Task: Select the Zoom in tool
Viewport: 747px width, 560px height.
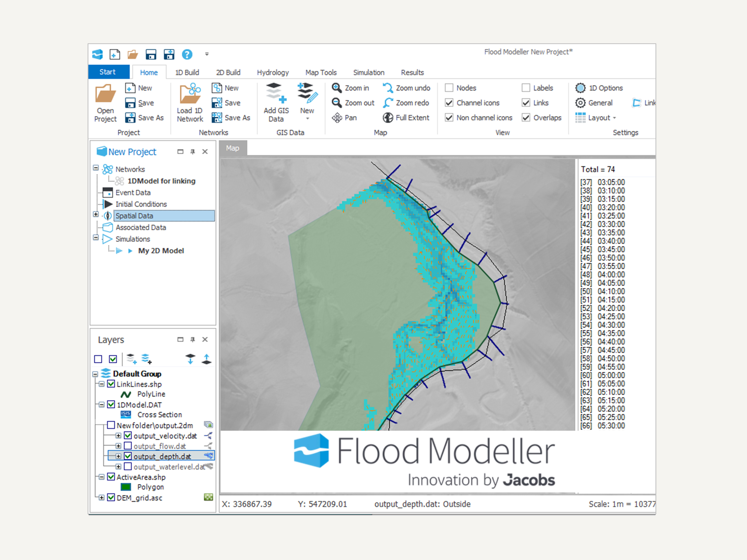Action: [x=351, y=88]
